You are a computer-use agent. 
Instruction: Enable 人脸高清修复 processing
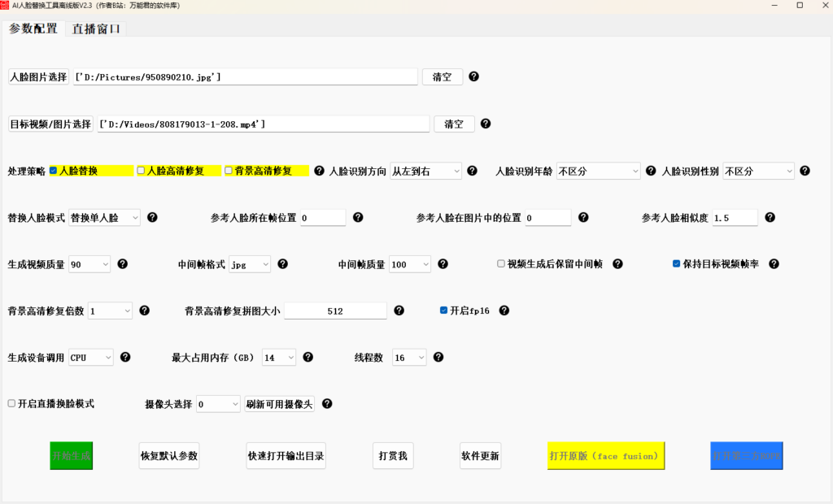tap(139, 171)
